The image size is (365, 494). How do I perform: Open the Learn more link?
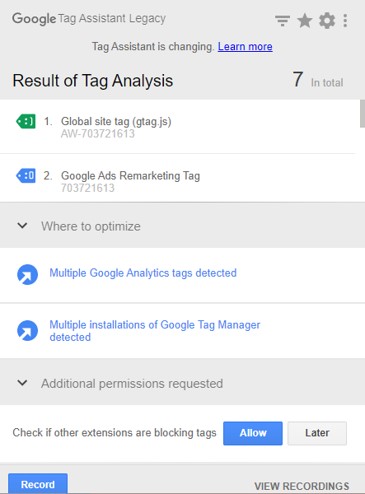[x=245, y=46]
